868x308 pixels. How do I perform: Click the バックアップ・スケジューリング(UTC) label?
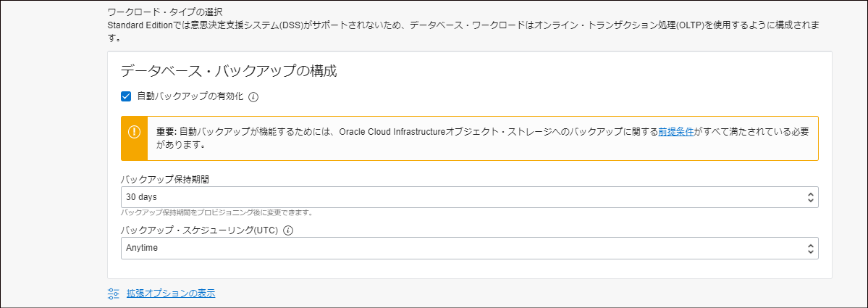tap(199, 231)
